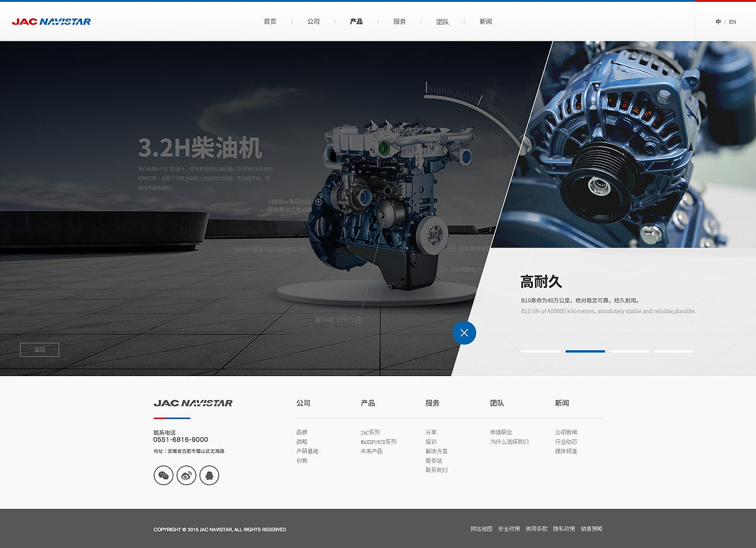756x548 pixels.
Task: Go to 首页 in top navigation
Action: pos(270,21)
